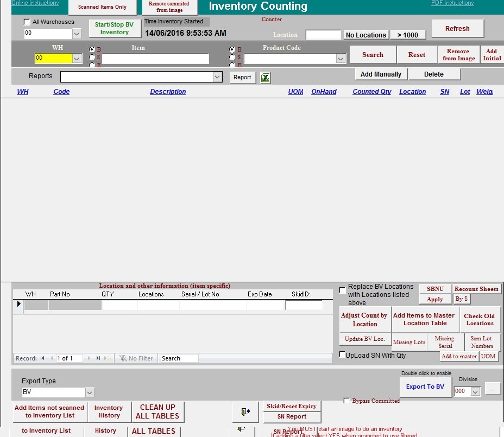The height and width of the screenshot is (437, 504).
Task: Click the Excel export icon
Action: pos(265,78)
